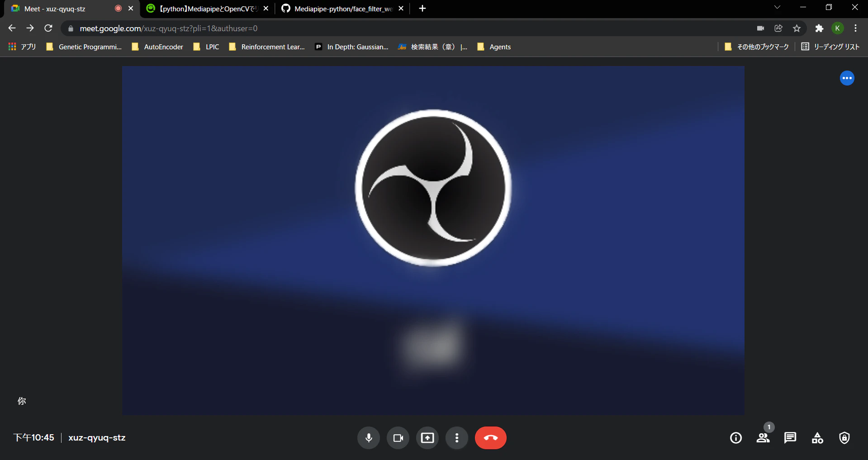Viewport: 868px width, 460px height.
Task: Open the Chrome profile K avatar
Action: pos(837,28)
